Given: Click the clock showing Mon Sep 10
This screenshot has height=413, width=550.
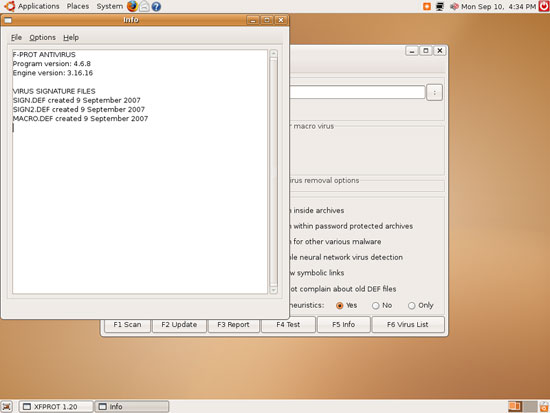Looking at the screenshot, I should pos(498,6).
